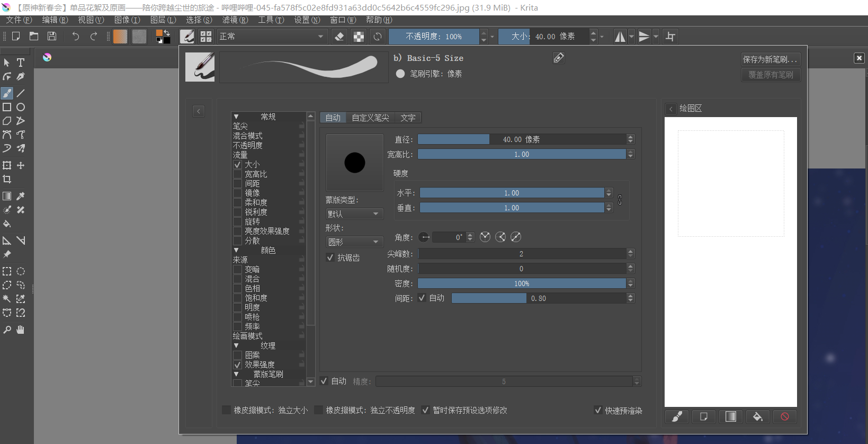Fill scratchpad with gradient icon
This screenshot has height=444, width=868.
[730, 416]
